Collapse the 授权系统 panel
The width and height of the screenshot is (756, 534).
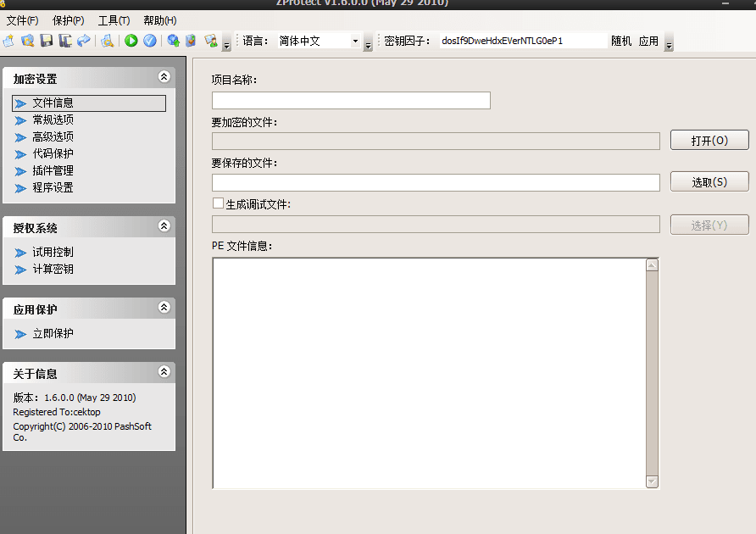point(164,226)
